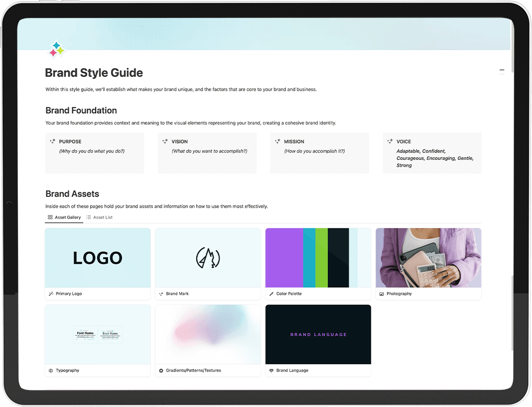Screen dimensions: 532x407
Task: Click the Gradients/Patterns/Textures circle icon
Action: point(161,371)
